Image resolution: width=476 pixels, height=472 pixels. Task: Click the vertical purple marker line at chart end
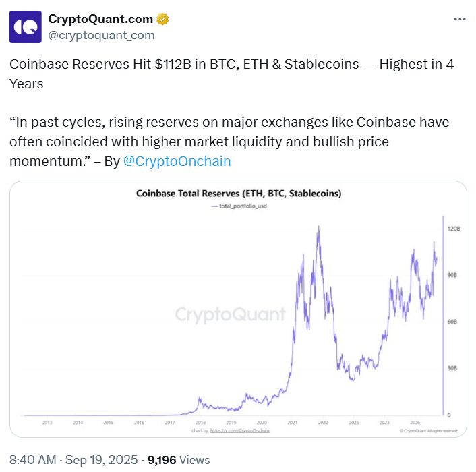[x=443, y=316]
